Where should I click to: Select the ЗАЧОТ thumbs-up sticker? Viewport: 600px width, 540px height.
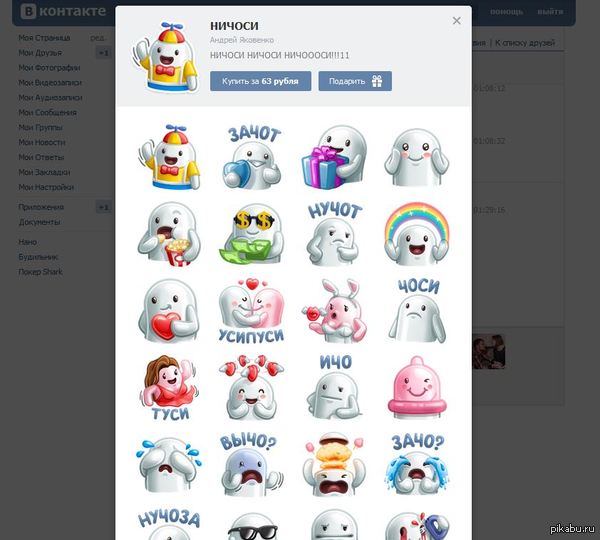tap(251, 157)
